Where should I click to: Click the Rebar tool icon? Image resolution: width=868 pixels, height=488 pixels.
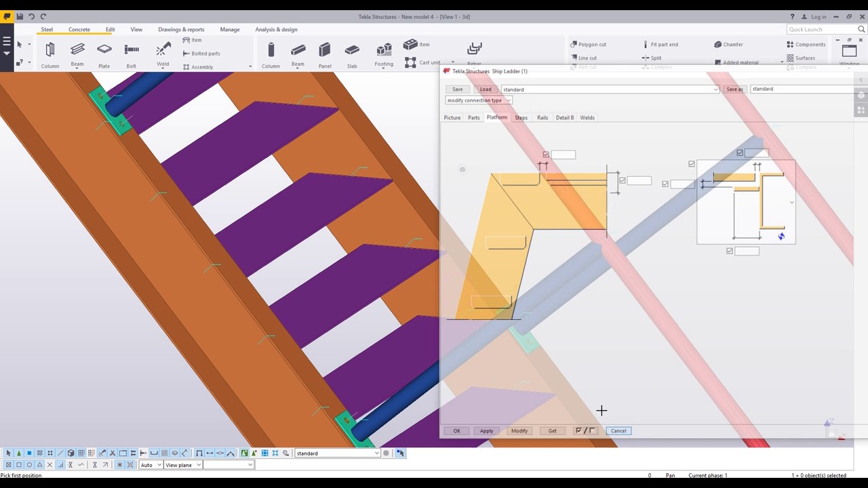click(474, 49)
